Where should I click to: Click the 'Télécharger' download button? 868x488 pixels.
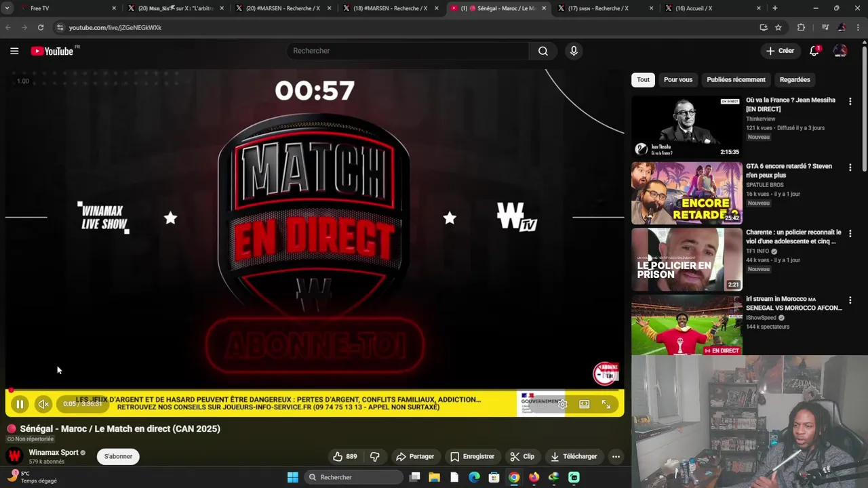(574, 456)
